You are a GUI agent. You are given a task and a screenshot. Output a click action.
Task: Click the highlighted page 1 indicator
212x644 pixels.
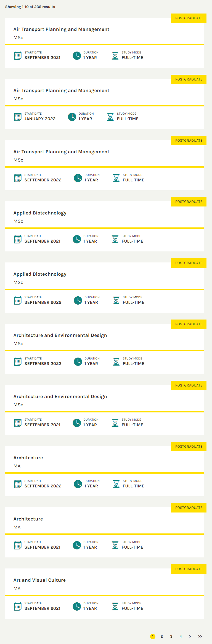[x=153, y=637]
